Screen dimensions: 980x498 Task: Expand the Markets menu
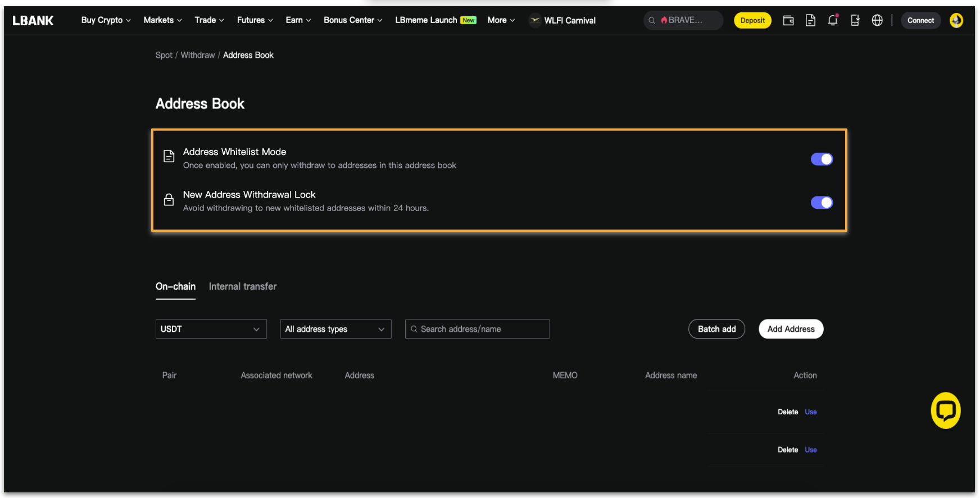point(162,20)
